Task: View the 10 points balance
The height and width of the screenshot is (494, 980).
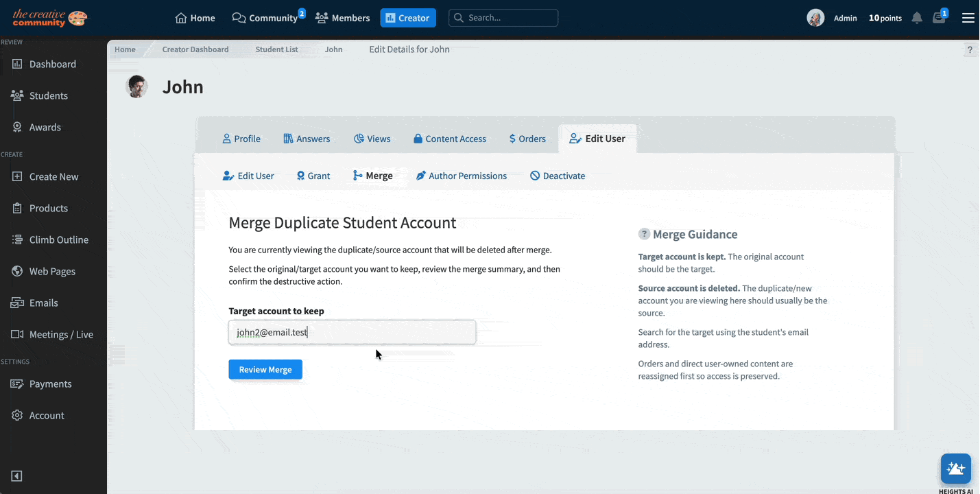Action: point(885,19)
